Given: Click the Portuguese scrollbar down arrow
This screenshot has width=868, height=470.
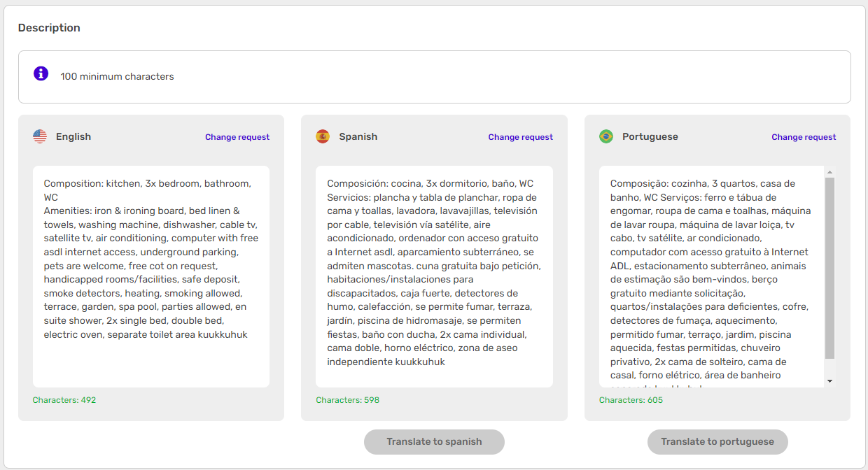Looking at the screenshot, I should 829,381.
